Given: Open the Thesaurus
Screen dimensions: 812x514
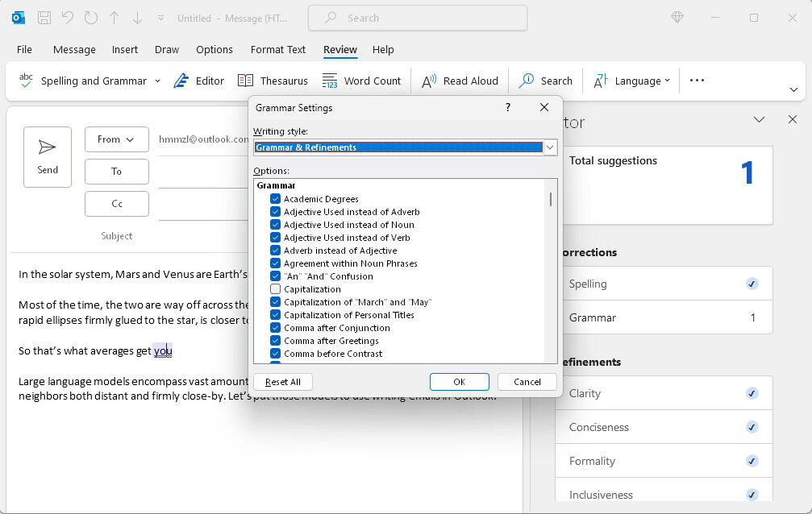Looking at the screenshot, I should (x=273, y=80).
